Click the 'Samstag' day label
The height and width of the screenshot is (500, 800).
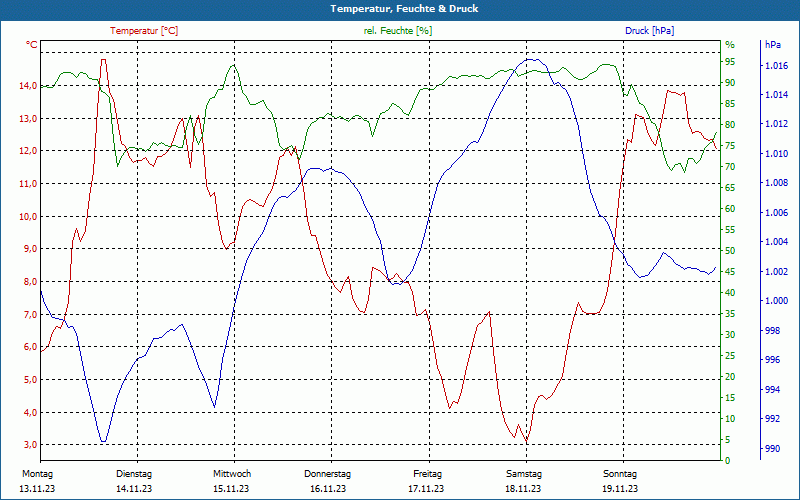(524, 474)
